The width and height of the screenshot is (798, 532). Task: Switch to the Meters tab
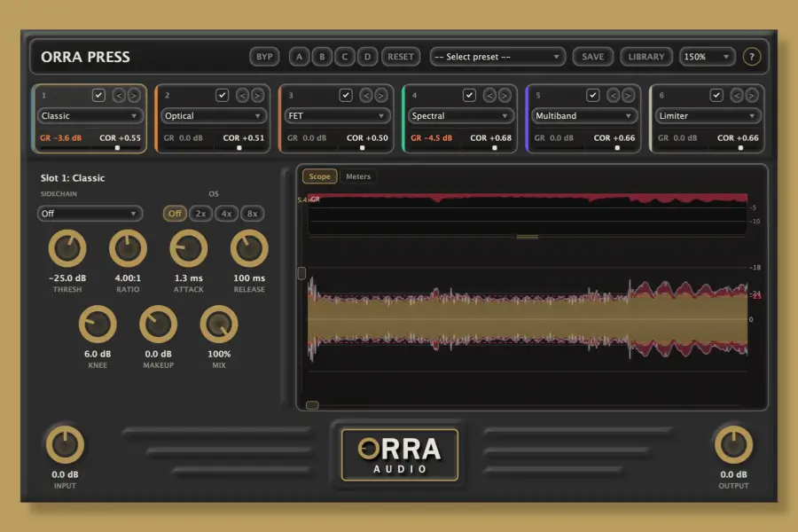click(358, 176)
